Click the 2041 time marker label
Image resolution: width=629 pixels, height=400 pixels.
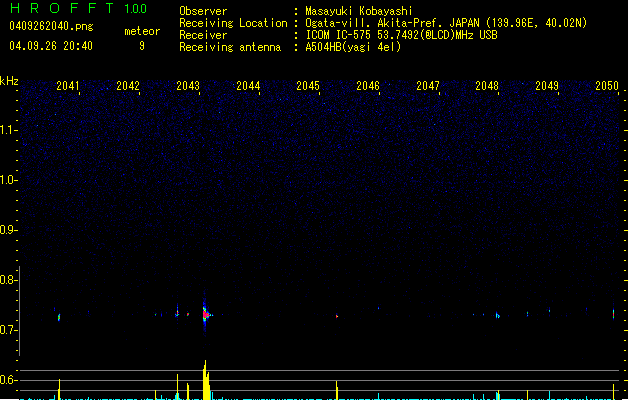pos(67,86)
